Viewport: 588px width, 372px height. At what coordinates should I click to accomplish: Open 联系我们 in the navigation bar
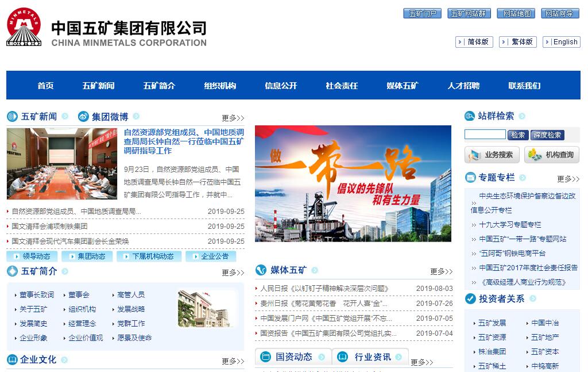[524, 86]
